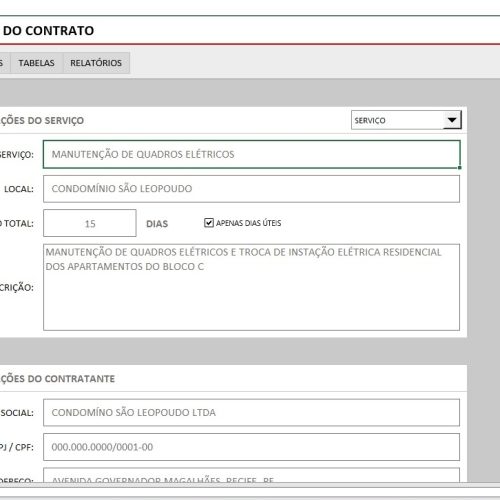Screen dimensions: 500x500
Task: Click the LOCAL field CONDOMÍNIO SÃO LEOPOUDO
Action: click(x=252, y=189)
